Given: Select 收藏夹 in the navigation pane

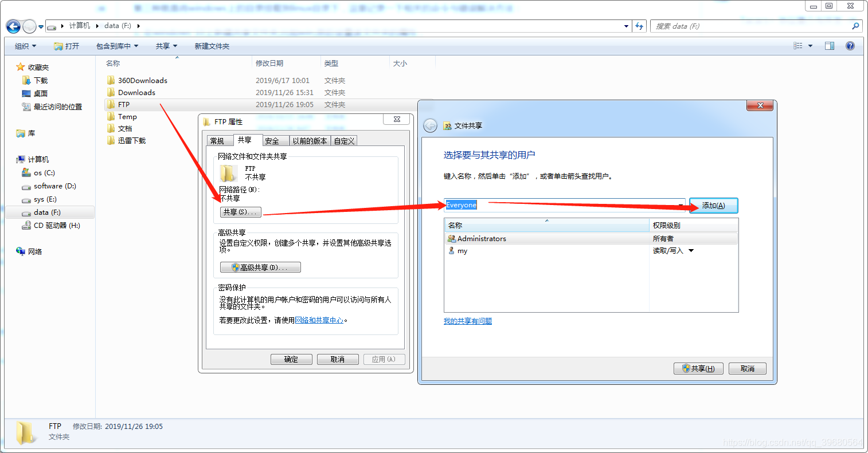Looking at the screenshot, I should pos(33,67).
